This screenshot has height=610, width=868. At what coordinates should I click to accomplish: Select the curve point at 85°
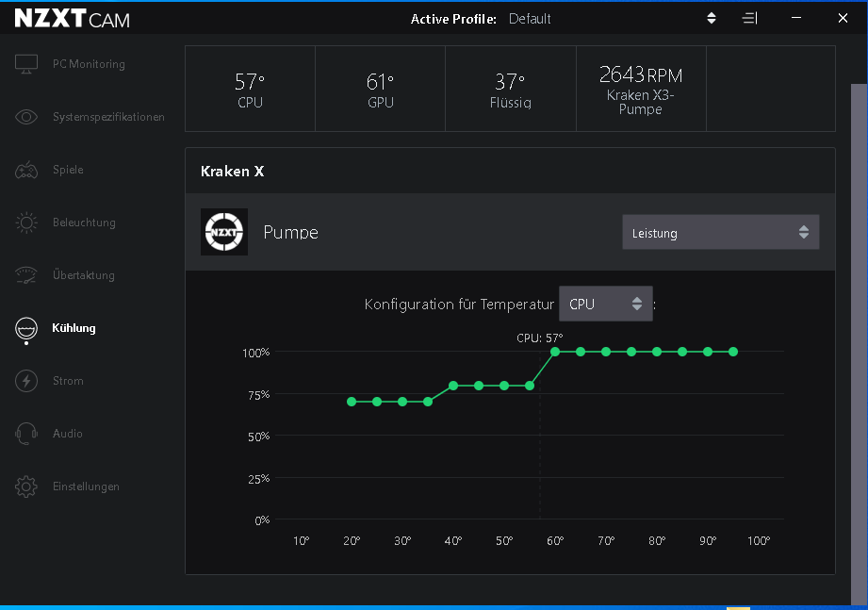point(682,352)
